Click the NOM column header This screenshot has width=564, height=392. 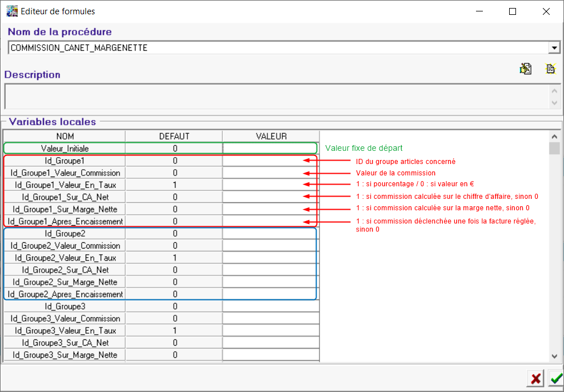click(x=65, y=136)
